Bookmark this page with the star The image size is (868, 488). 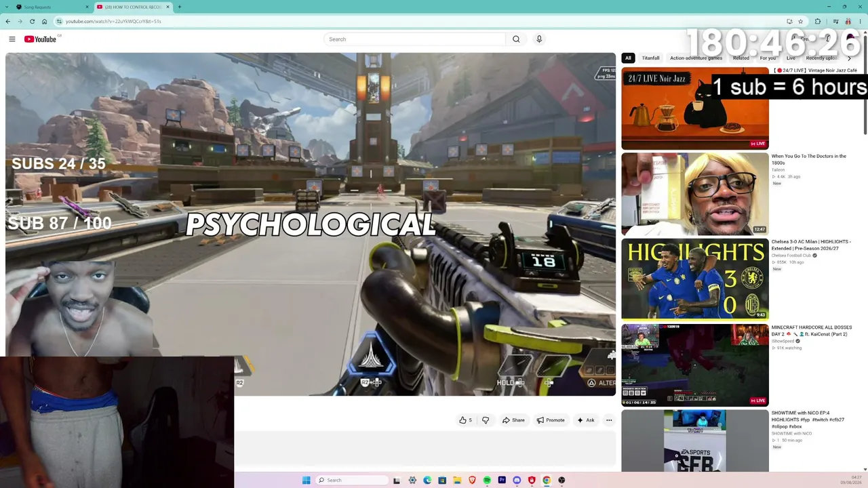tap(800, 21)
